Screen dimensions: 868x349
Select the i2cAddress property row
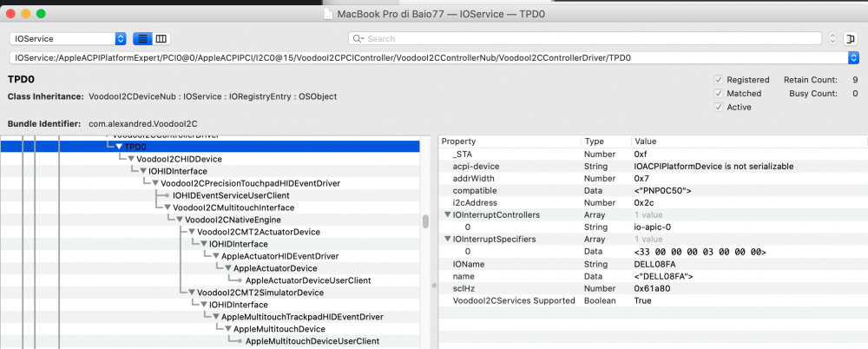coord(654,203)
